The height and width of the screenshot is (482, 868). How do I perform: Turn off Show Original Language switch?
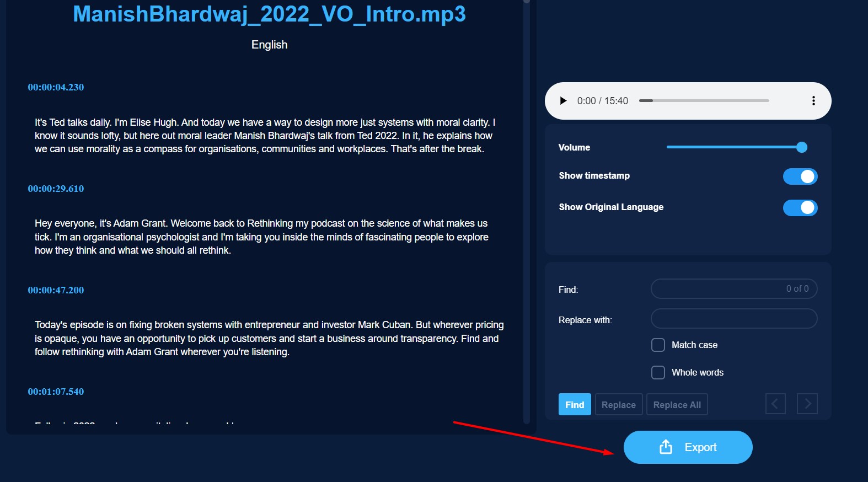[800, 208]
